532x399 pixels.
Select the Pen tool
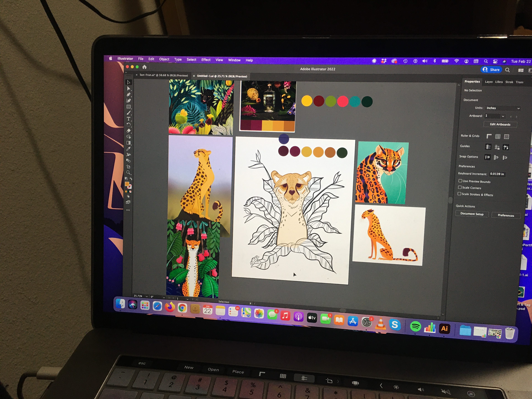pyautogui.click(x=129, y=94)
